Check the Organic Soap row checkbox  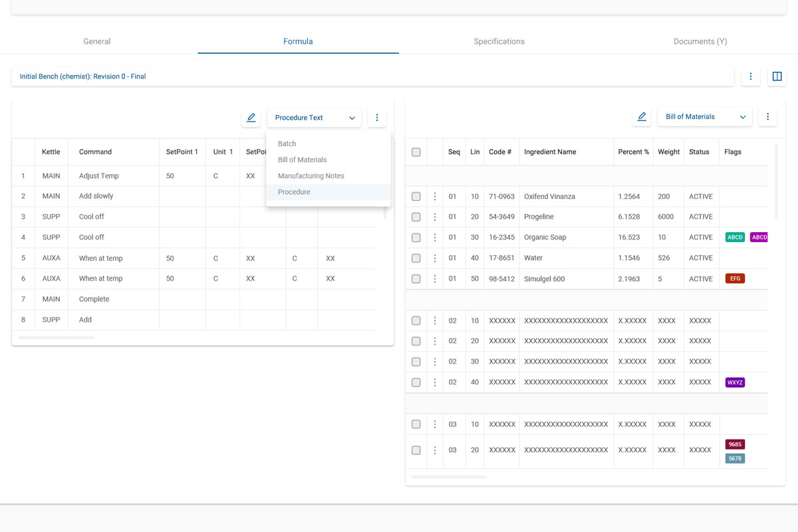[416, 237]
